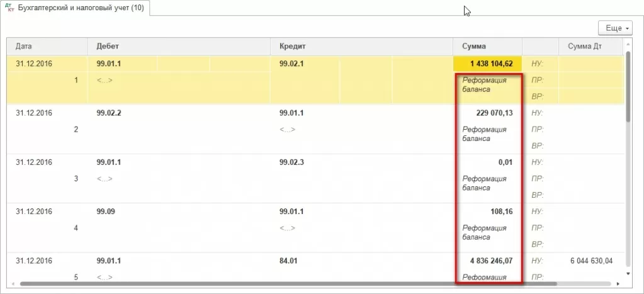Click the horizontal scrollbar right arrow

point(619,284)
